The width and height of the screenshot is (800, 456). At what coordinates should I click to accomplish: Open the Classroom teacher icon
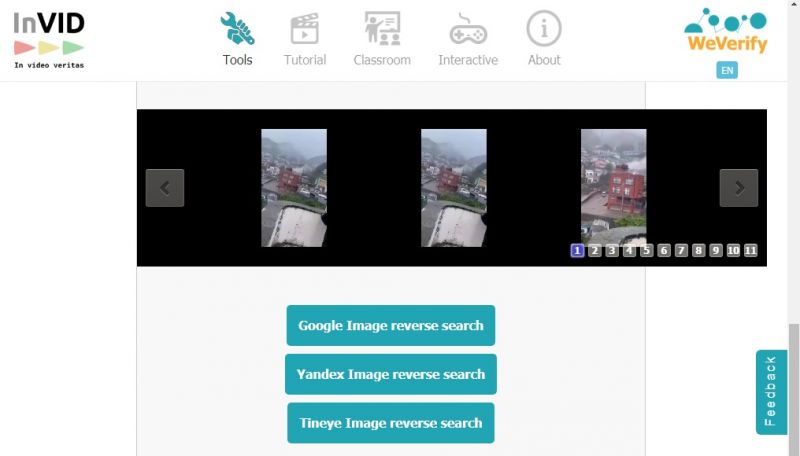coord(382,29)
